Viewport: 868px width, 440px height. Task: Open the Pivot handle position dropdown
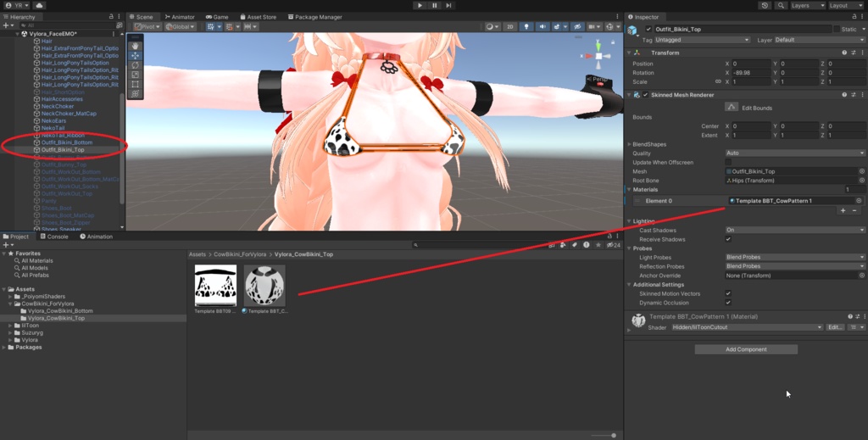(x=147, y=26)
